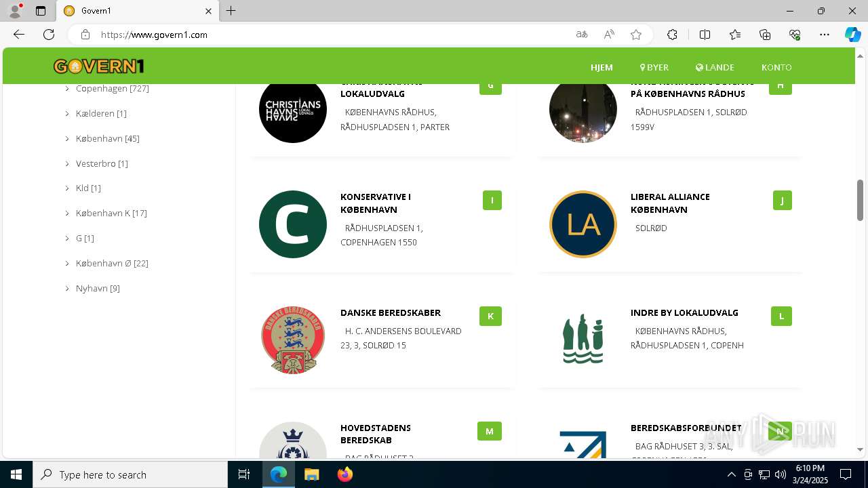Click the green K badge
Image resolution: width=868 pixels, height=488 pixels.
490,316
